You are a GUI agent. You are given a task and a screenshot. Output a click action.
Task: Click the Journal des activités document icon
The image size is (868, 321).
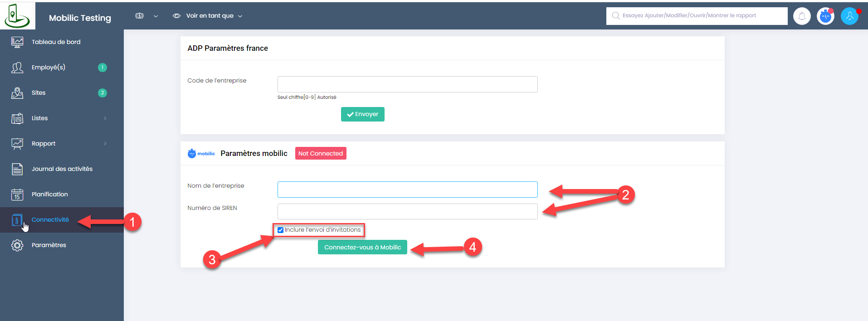click(17, 169)
